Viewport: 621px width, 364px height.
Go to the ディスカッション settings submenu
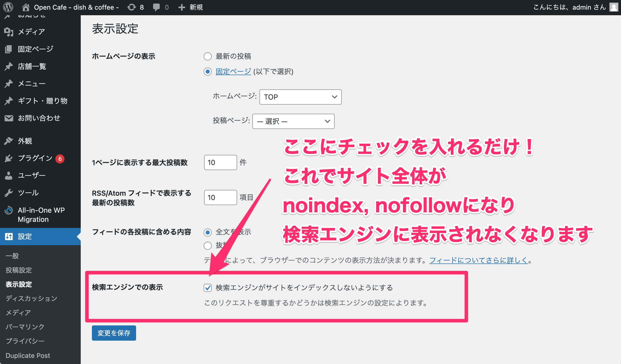tap(31, 298)
